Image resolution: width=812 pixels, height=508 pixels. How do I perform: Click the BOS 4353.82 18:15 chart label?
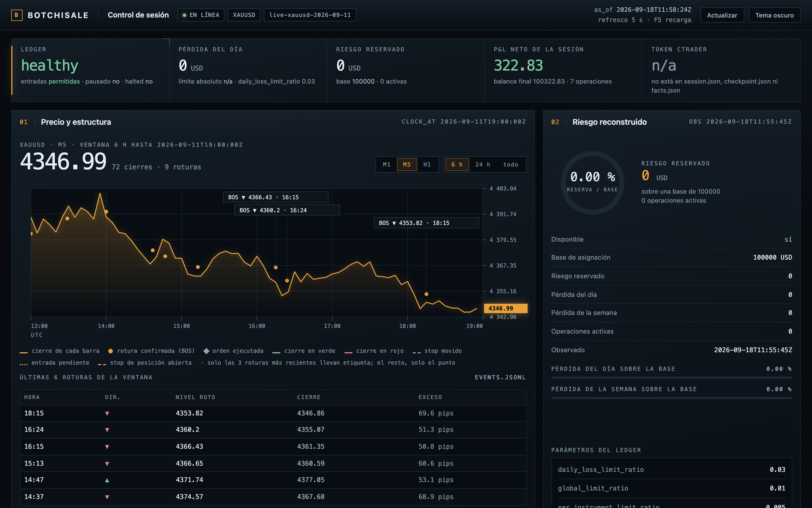(427, 223)
